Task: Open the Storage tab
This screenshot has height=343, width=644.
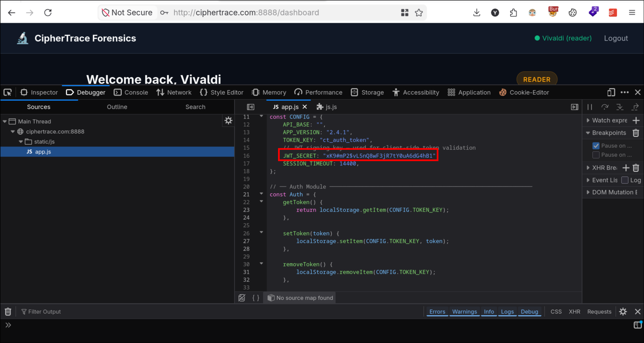Action: point(367,92)
